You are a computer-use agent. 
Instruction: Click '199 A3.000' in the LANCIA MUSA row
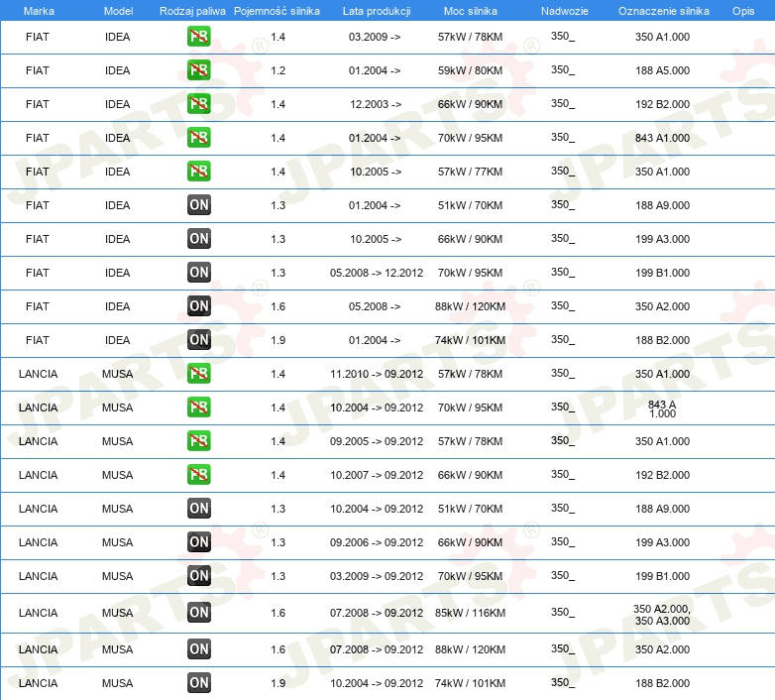click(662, 542)
